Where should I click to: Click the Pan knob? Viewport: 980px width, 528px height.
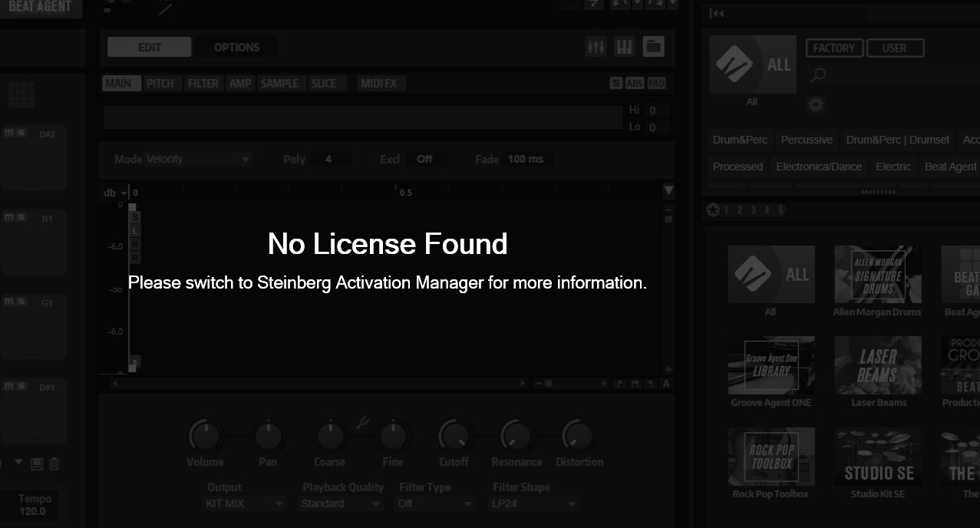pos(267,436)
